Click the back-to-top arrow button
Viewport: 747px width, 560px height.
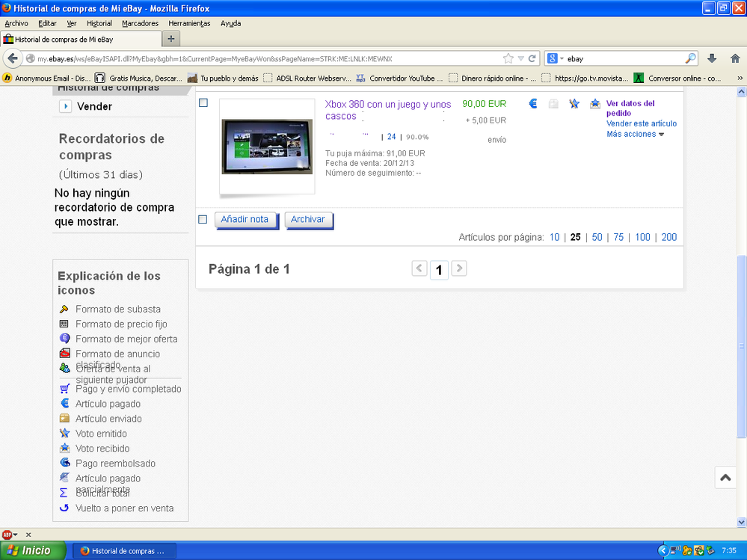click(725, 478)
